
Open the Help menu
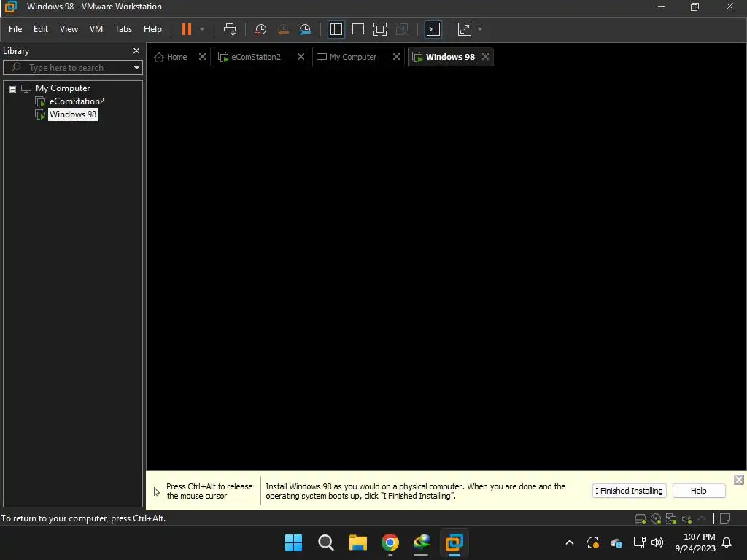click(152, 29)
